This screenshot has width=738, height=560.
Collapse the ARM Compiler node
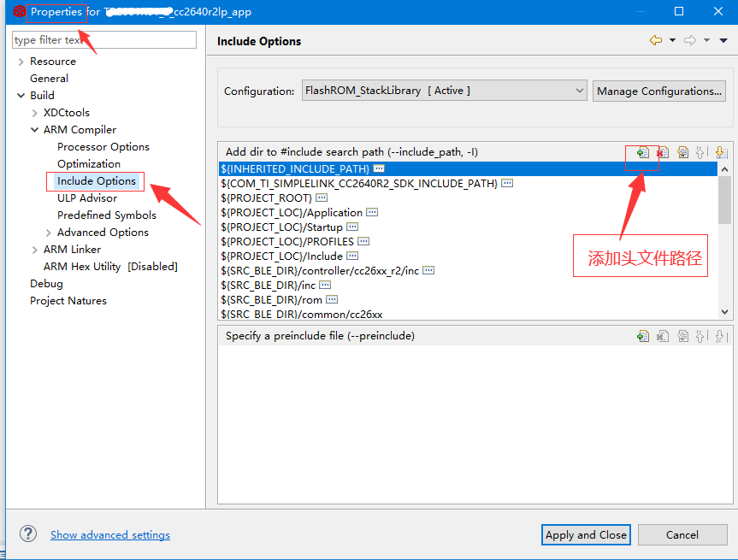[x=34, y=130]
